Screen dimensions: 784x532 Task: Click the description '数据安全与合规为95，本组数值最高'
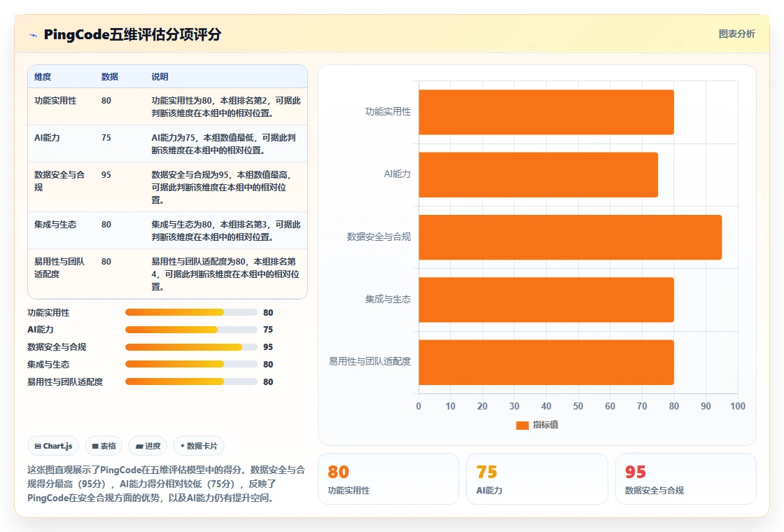click(221, 187)
